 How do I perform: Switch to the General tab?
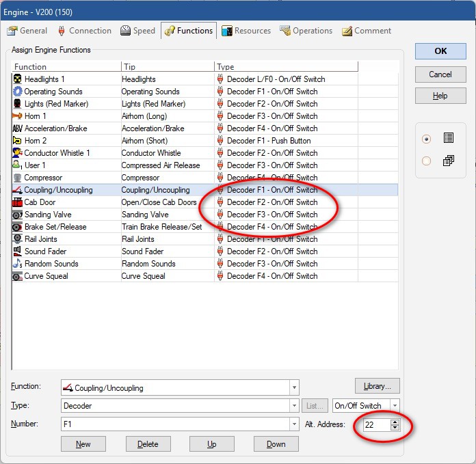27,31
